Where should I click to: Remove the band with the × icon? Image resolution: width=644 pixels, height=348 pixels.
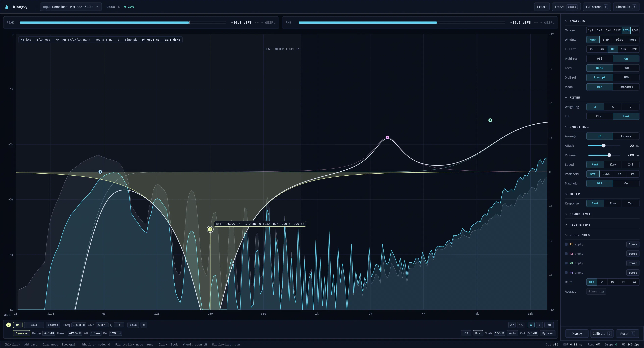144,325
